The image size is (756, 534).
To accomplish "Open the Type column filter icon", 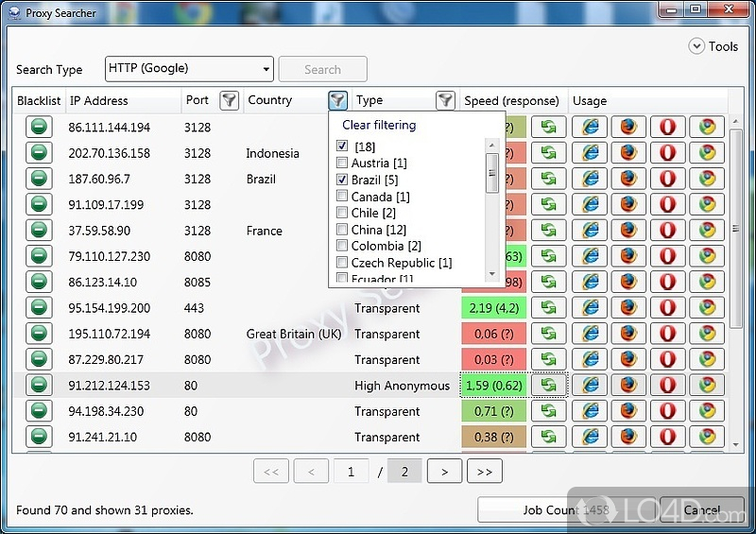I will pos(444,100).
